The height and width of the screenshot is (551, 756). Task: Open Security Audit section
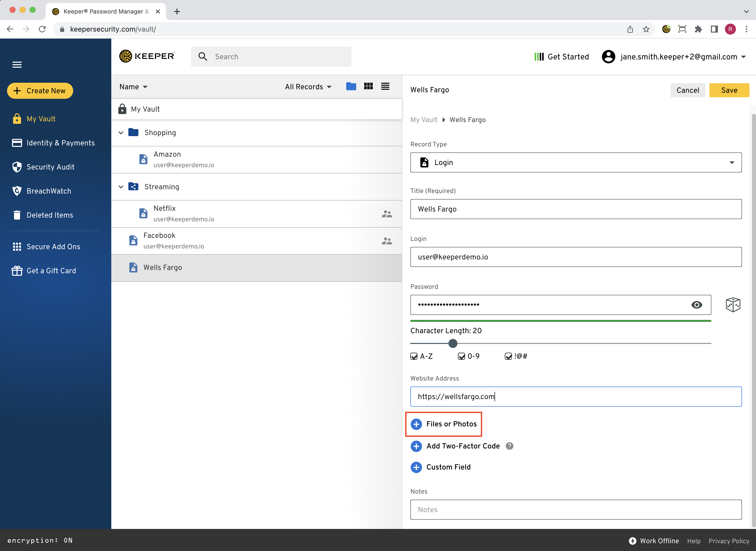point(43,167)
